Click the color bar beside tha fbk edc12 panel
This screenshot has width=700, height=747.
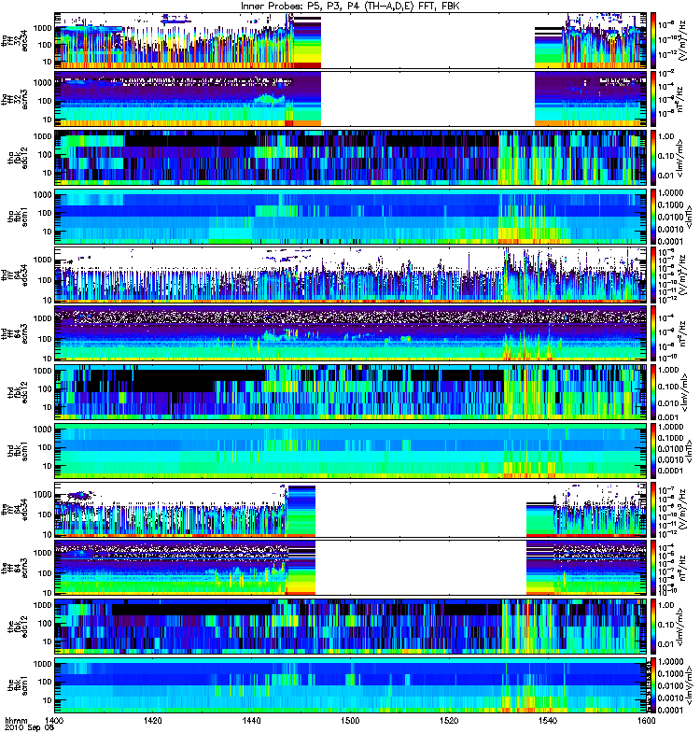point(653,158)
